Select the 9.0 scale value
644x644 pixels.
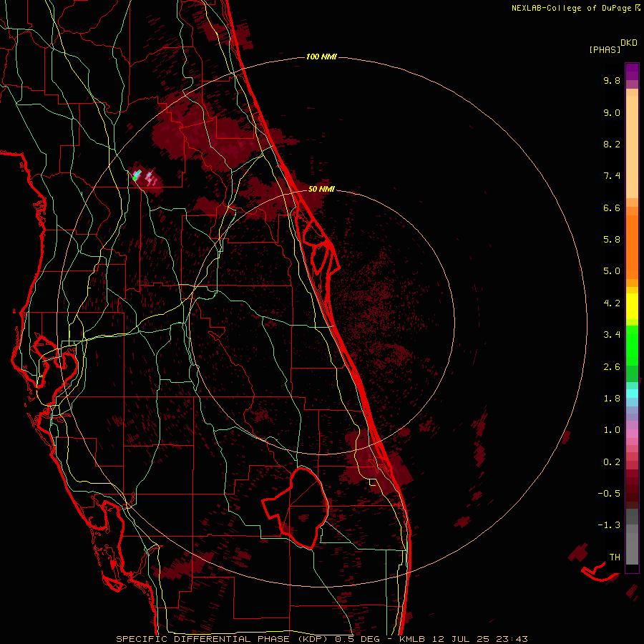[612, 112]
